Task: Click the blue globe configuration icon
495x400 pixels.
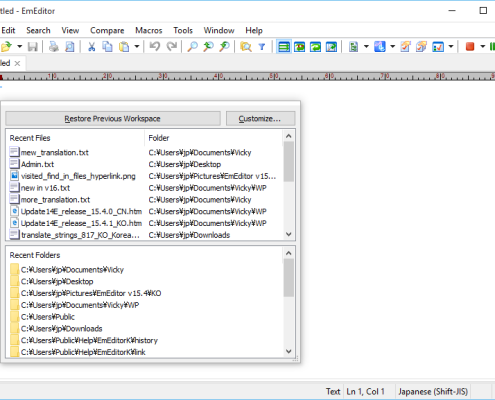Action: click(x=380, y=47)
